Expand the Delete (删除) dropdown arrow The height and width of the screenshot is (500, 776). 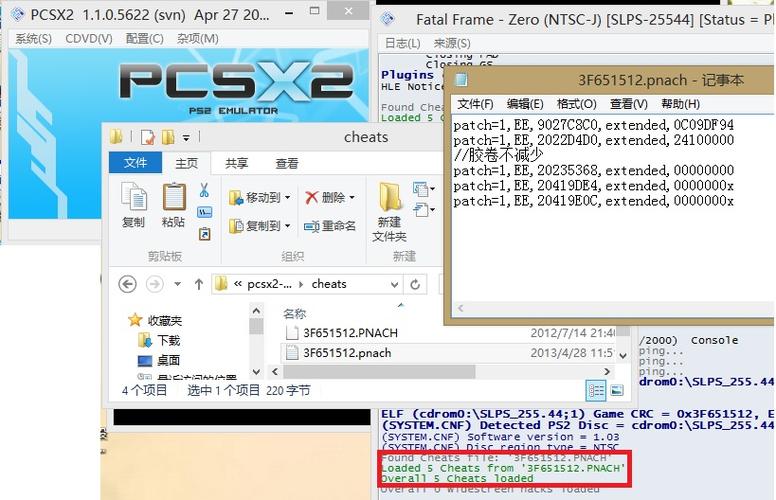[353, 198]
